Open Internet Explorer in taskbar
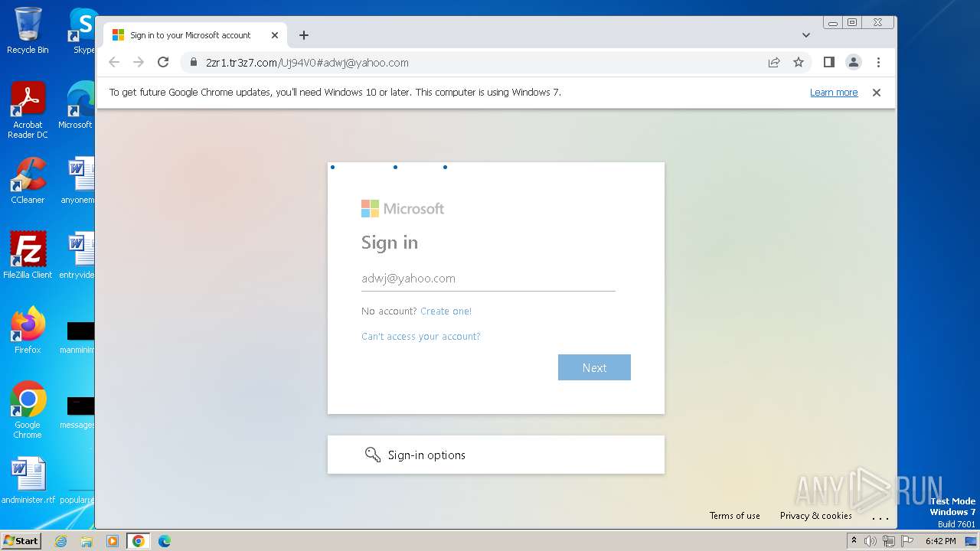 [x=60, y=541]
